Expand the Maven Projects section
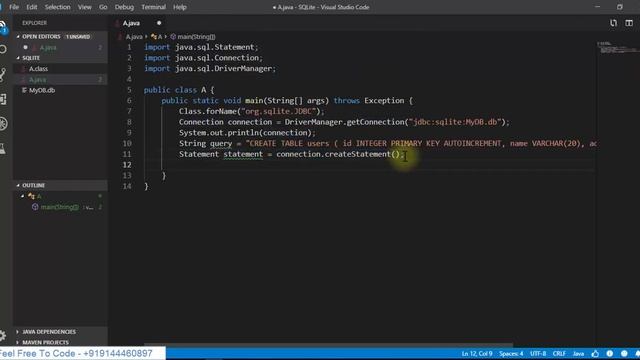 click(18, 342)
